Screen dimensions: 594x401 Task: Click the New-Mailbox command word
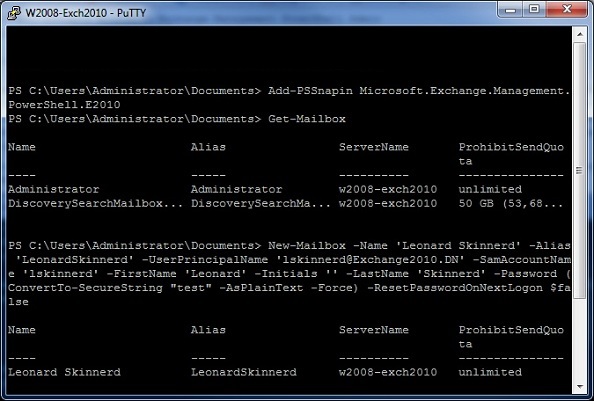coord(307,245)
